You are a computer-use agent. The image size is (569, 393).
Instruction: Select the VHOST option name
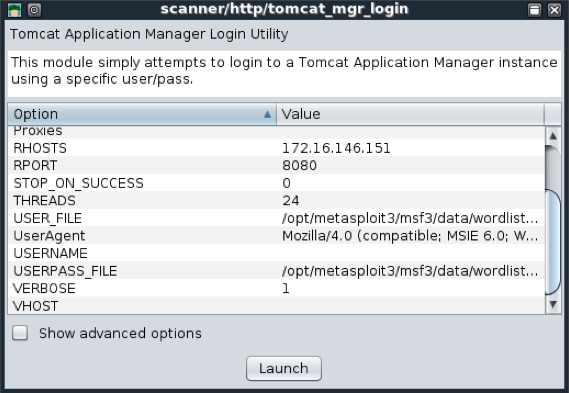[x=36, y=306]
